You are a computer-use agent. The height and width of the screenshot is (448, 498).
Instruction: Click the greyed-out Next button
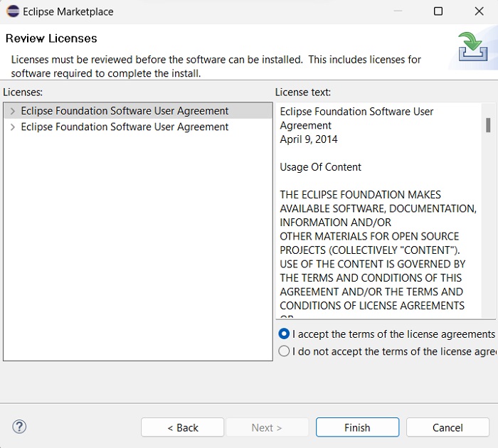click(267, 427)
